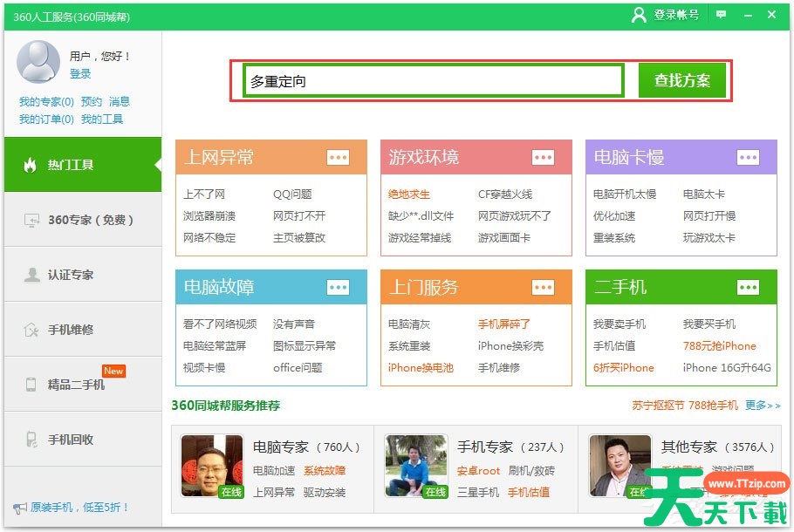This screenshot has width=794, height=532.
Task: Switch to 360专家（免费） sidebar tab
Action: click(82, 220)
